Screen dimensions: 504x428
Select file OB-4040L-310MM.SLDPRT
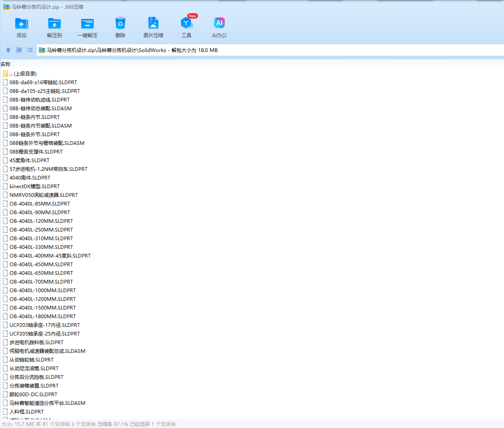pyautogui.click(x=41, y=239)
